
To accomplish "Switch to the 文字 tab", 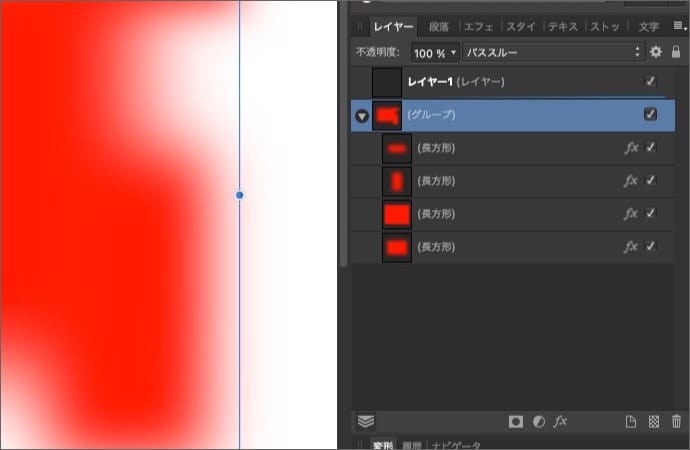I will coord(649,27).
